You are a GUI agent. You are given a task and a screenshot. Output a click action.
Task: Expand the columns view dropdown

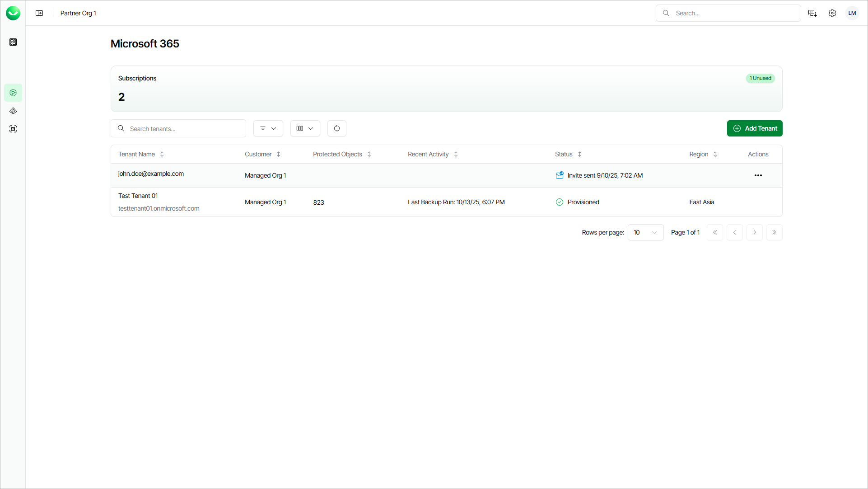point(305,128)
